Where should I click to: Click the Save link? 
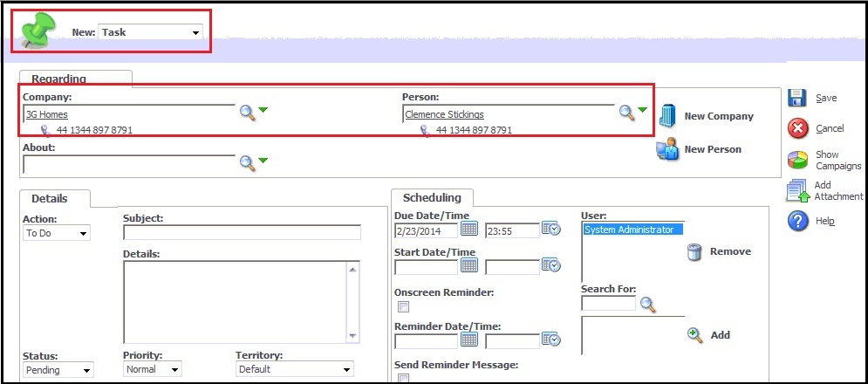pos(826,98)
